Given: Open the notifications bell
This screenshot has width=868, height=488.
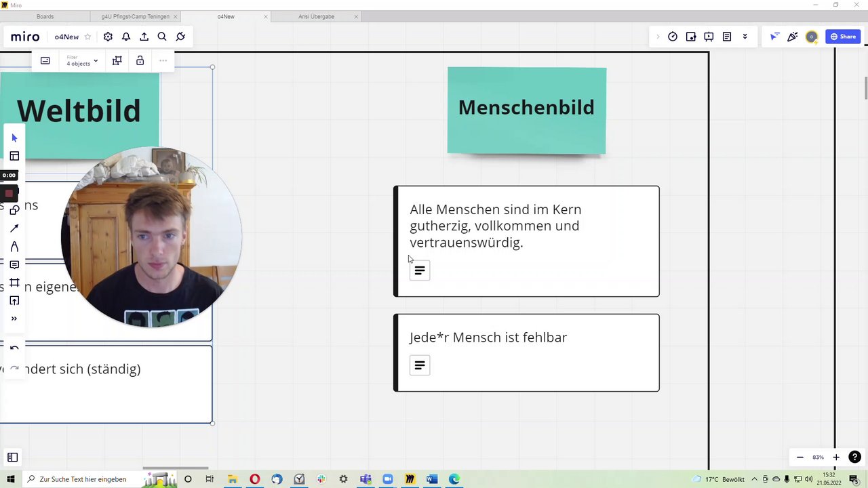Looking at the screenshot, I should [x=126, y=37].
